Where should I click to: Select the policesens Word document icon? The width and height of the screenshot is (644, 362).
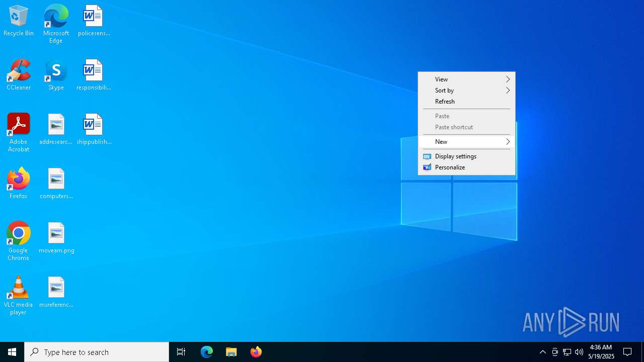coord(94,21)
